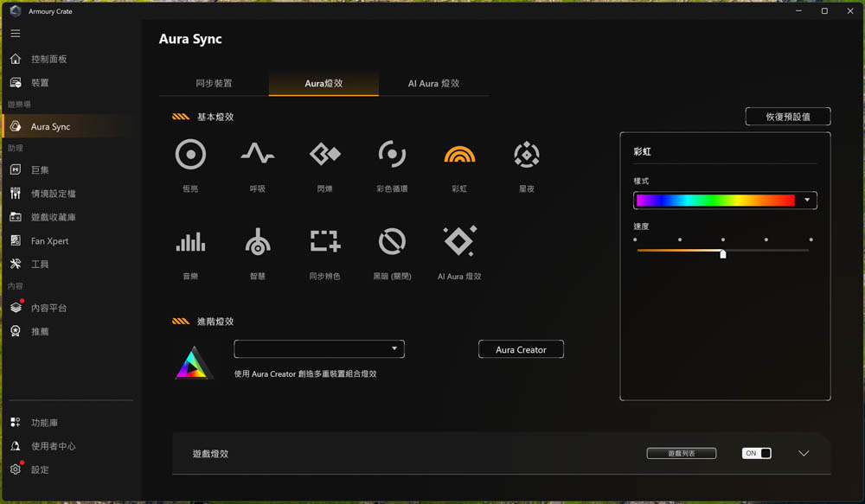Choose the 音樂 music lighting effect
The width and height of the screenshot is (865, 504).
[x=190, y=243]
